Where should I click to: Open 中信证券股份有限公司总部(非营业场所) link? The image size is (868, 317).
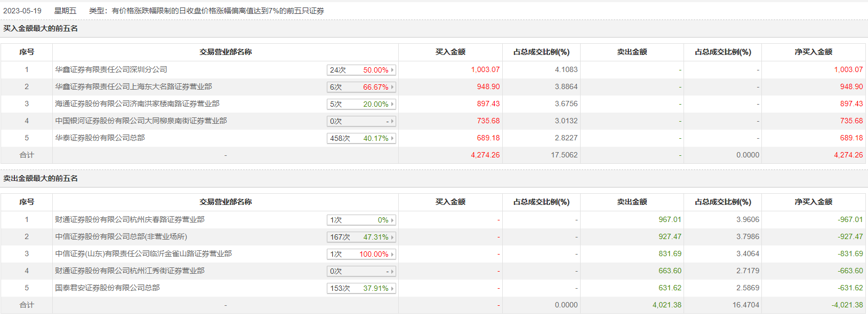(121, 236)
